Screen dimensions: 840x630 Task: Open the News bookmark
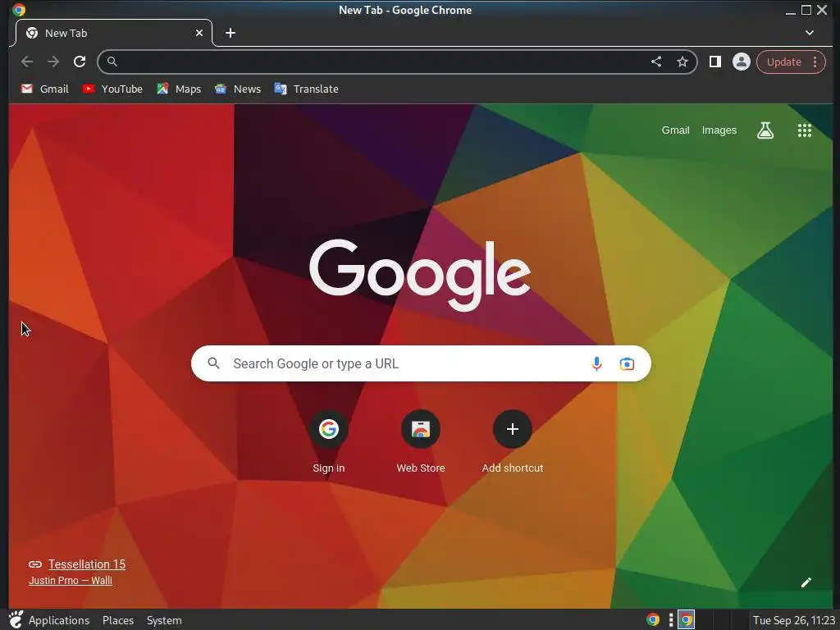click(237, 89)
